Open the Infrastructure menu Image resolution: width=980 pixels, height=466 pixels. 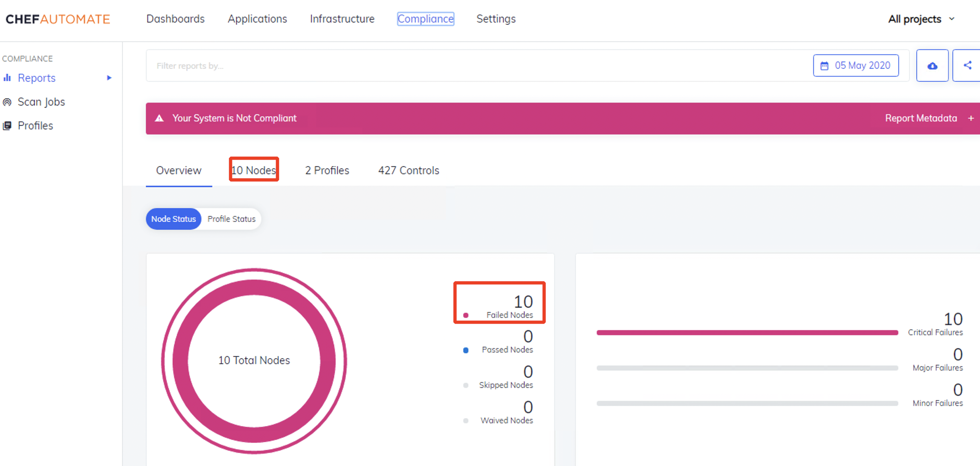(342, 19)
